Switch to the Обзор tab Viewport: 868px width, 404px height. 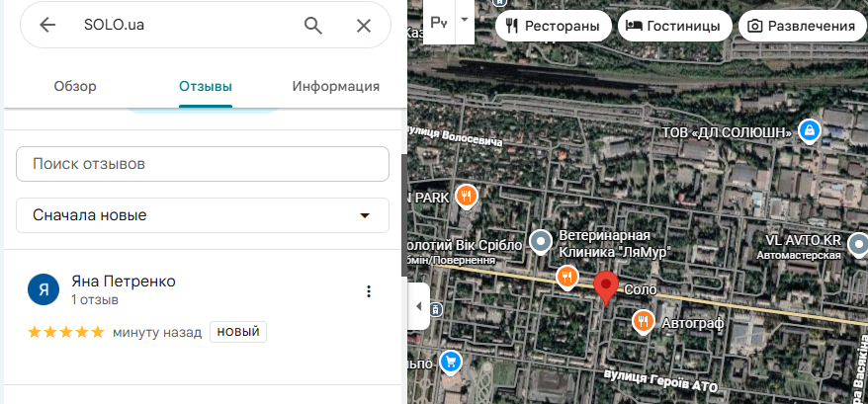tap(75, 86)
